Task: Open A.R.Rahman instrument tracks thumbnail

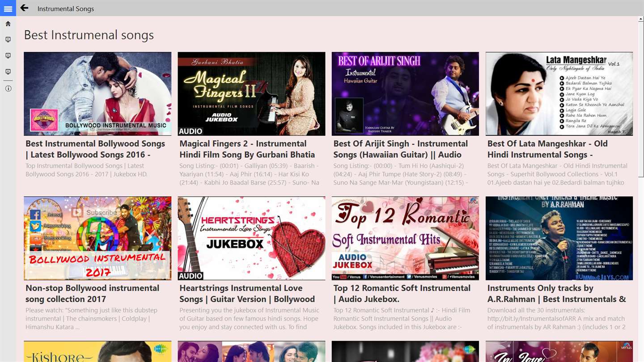Action: [559, 238]
